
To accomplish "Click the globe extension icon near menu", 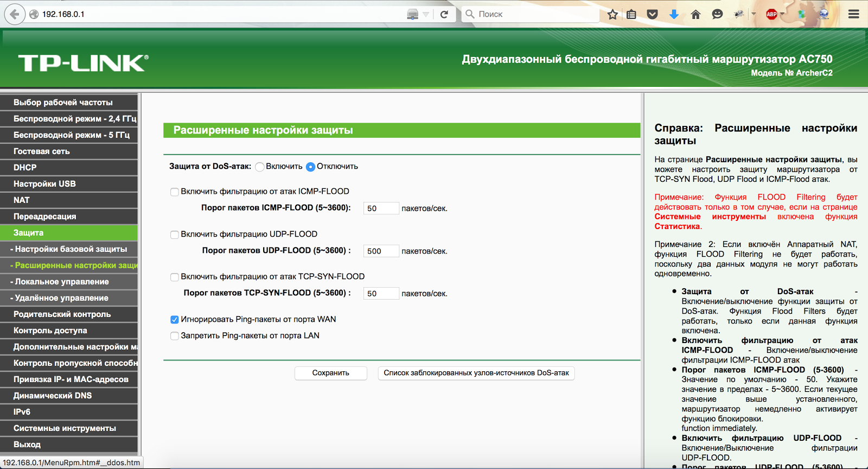I will (824, 14).
